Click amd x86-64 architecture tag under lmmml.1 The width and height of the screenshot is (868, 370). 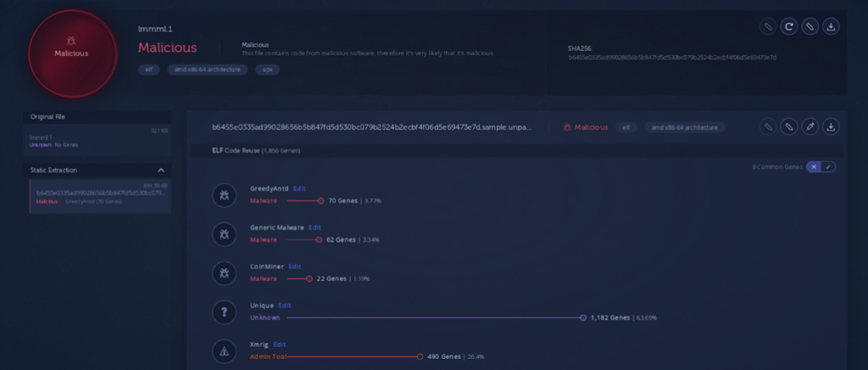(208, 70)
